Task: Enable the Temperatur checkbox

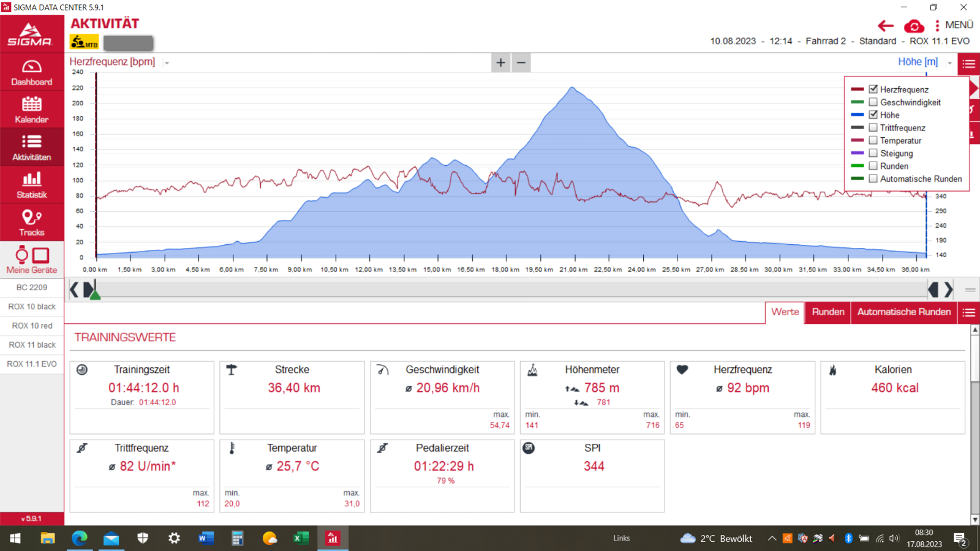Action: [x=873, y=140]
